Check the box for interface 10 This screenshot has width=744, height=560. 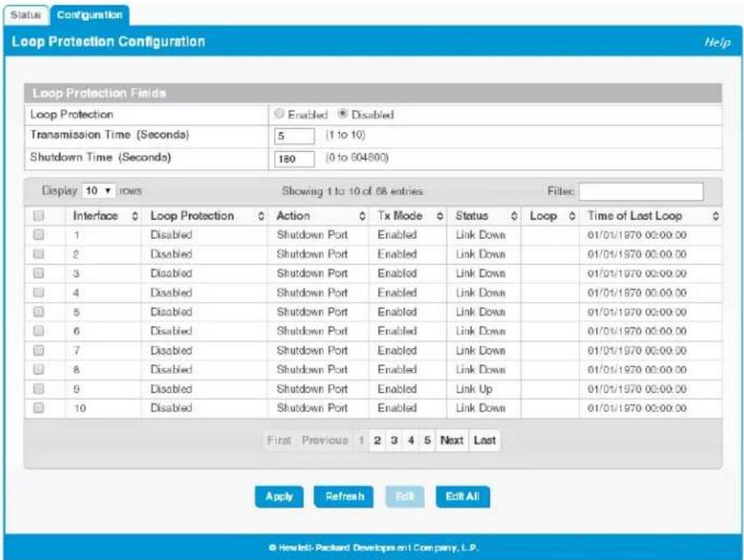[x=39, y=407]
